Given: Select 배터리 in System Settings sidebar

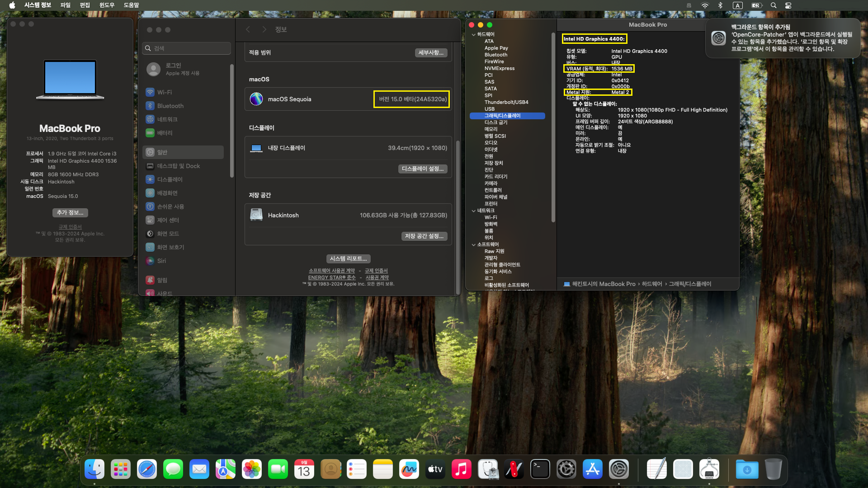Looking at the screenshot, I should [x=183, y=133].
